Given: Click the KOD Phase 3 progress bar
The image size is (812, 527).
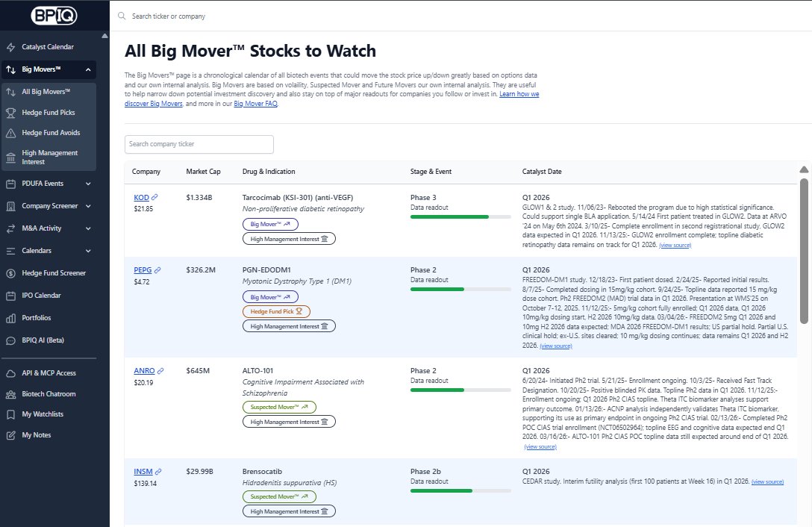Looking at the screenshot, I should [x=460, y=216].
